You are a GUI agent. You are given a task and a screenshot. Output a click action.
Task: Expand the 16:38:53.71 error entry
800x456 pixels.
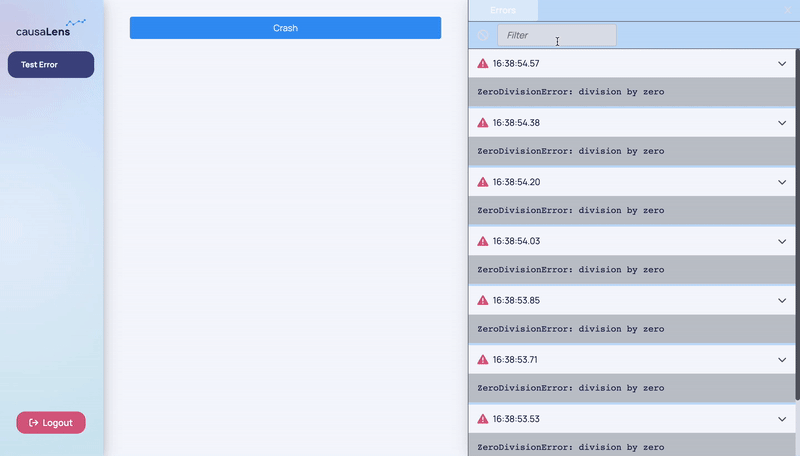point(782,360)
